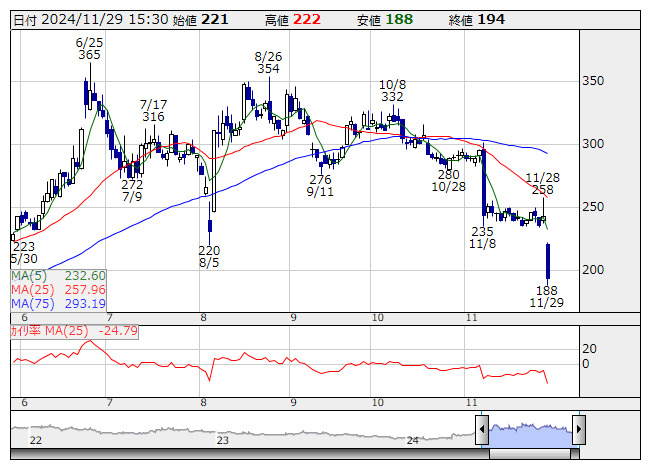Image resolution: width=653 pixels, height=470 pixels.
Task: Click the 8/26 354 peak annotation
Action: (x=268, y=62)
